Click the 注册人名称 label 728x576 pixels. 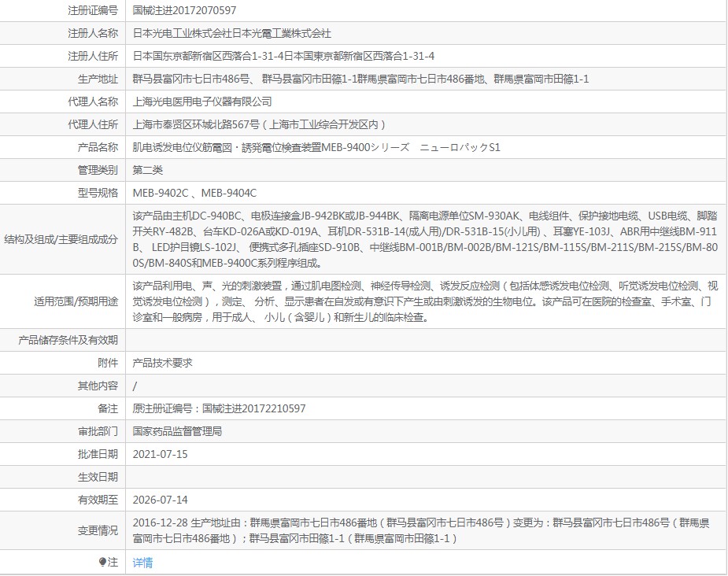pos(93,33)
